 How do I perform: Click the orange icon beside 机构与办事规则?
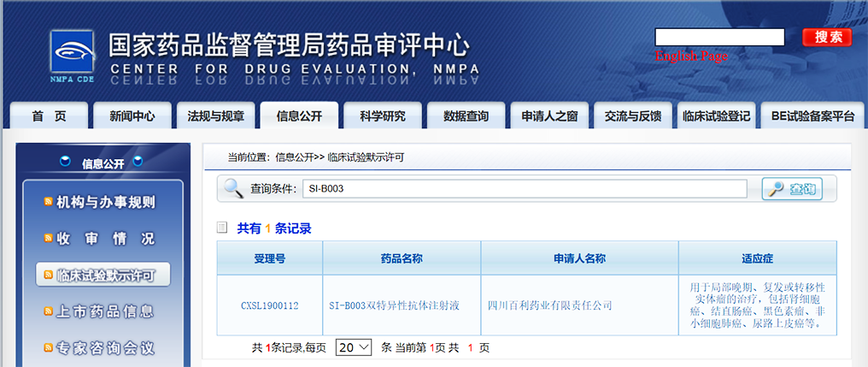pyautogui.click(x=49, y=203)
